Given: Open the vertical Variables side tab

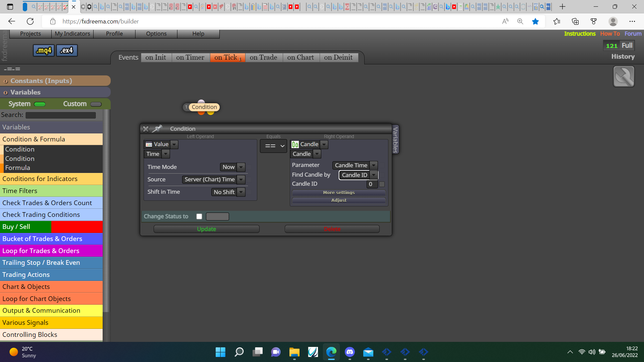Looking at the screenshot, I should coord(395,140).
